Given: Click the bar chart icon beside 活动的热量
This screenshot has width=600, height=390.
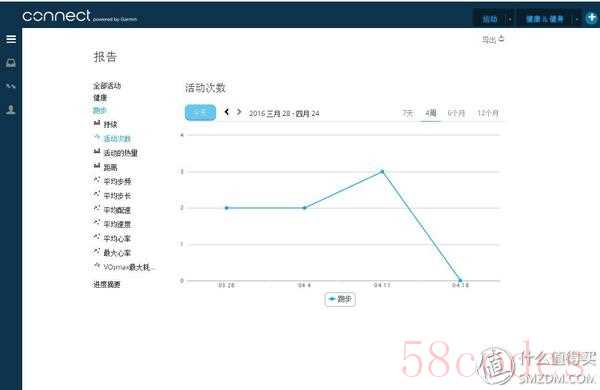Looking at the screenshot, I should 97,152.
